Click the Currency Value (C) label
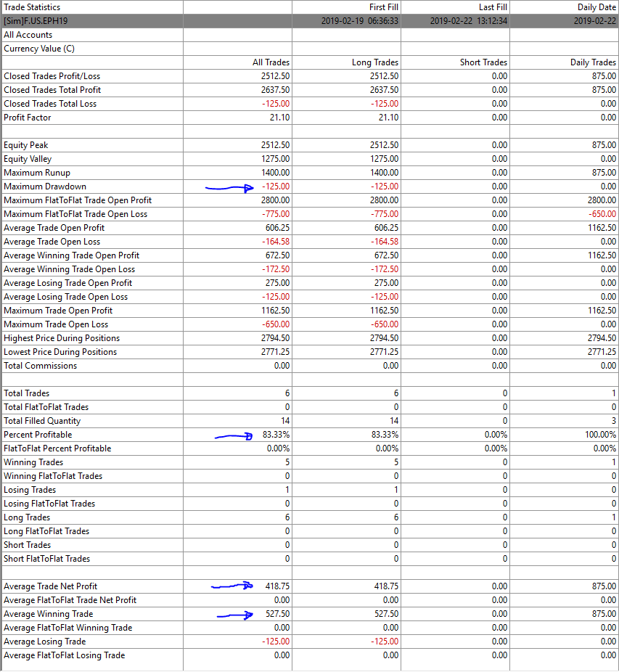This screenshot has height=672, width=619. 39,49
